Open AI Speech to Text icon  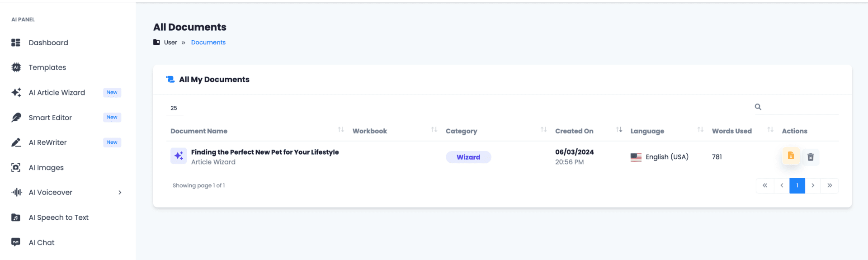(16, 217)
